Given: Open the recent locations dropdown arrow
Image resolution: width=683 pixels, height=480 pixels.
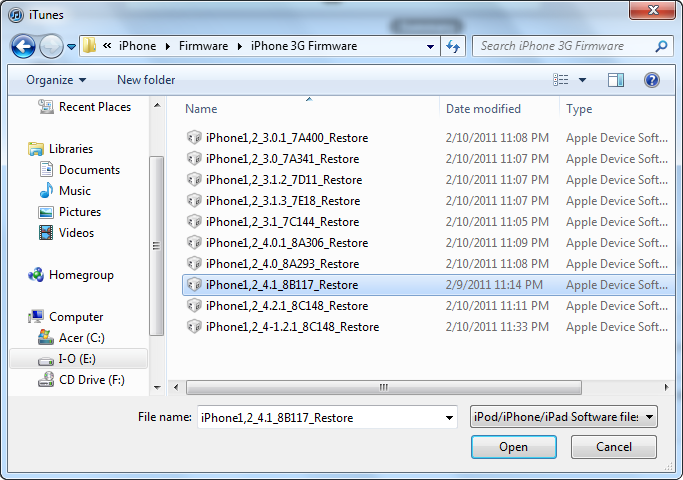Looking at the screenshot, I should (x=71, y=47).
